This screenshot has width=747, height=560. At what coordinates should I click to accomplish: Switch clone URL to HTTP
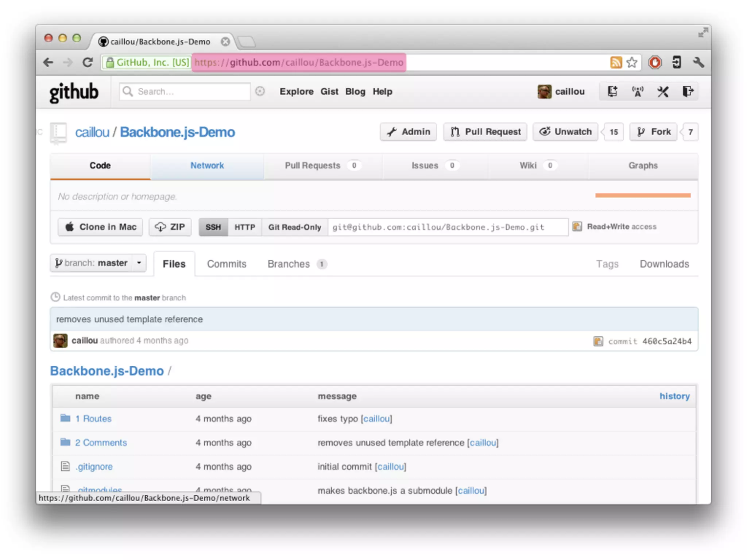point(244,227)
